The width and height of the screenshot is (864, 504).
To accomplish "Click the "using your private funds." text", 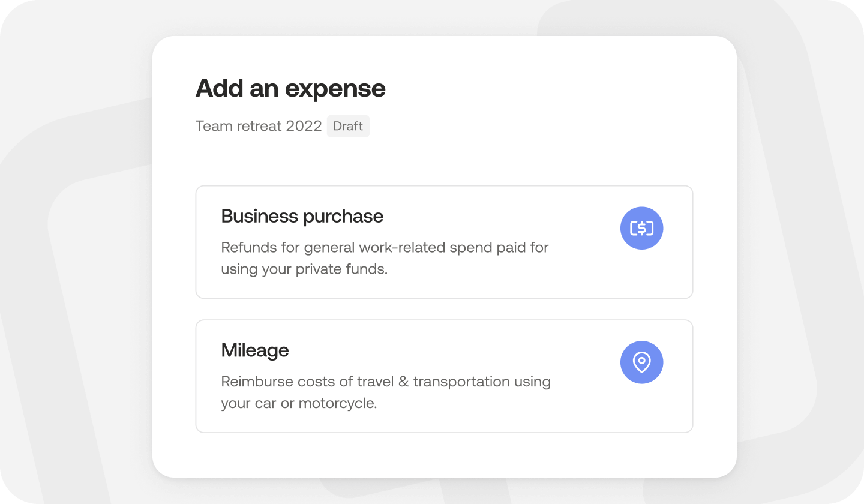I will coord(304,269).
